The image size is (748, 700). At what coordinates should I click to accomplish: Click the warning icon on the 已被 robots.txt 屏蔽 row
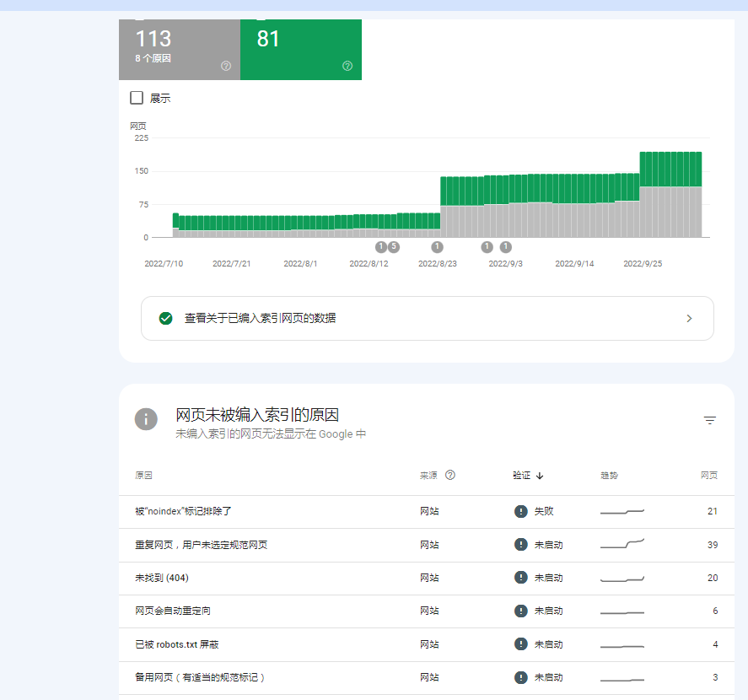[521, 643]
